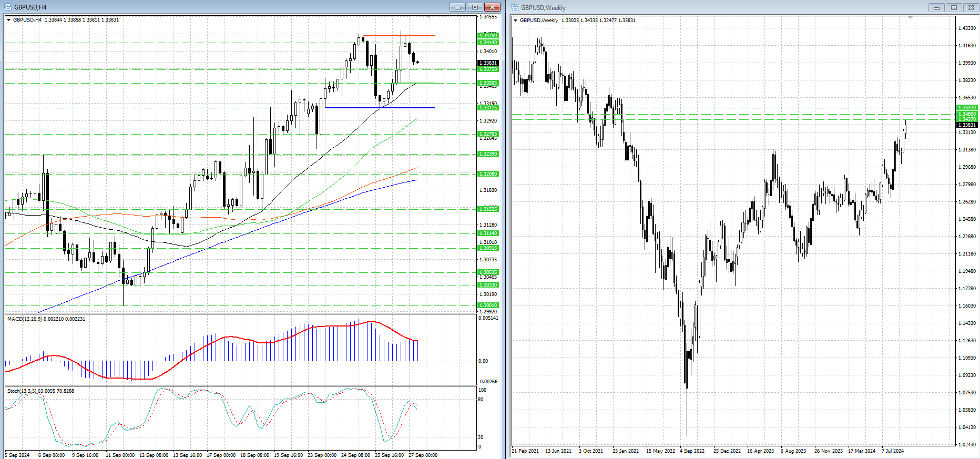Image resolution: width=980 pixels, height=459 pixels.
Task: Click the black current price label on H4 scale
Action: point(488,63)
